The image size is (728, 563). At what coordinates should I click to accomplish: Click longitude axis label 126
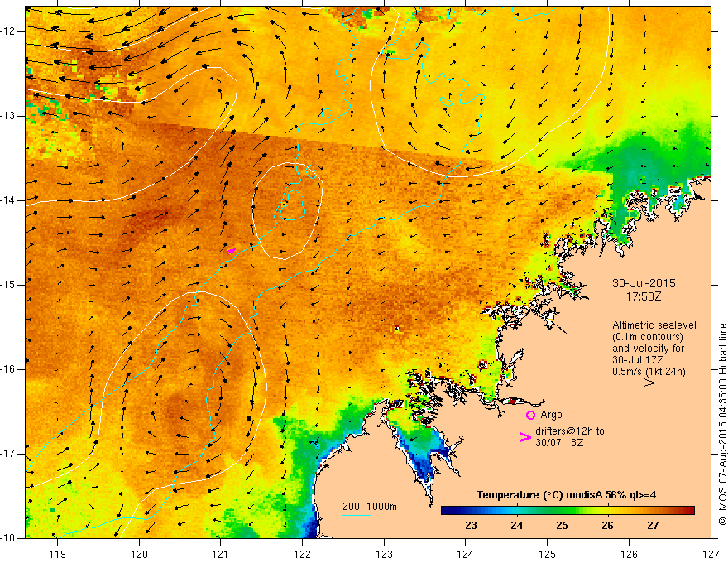coord(629,554)
